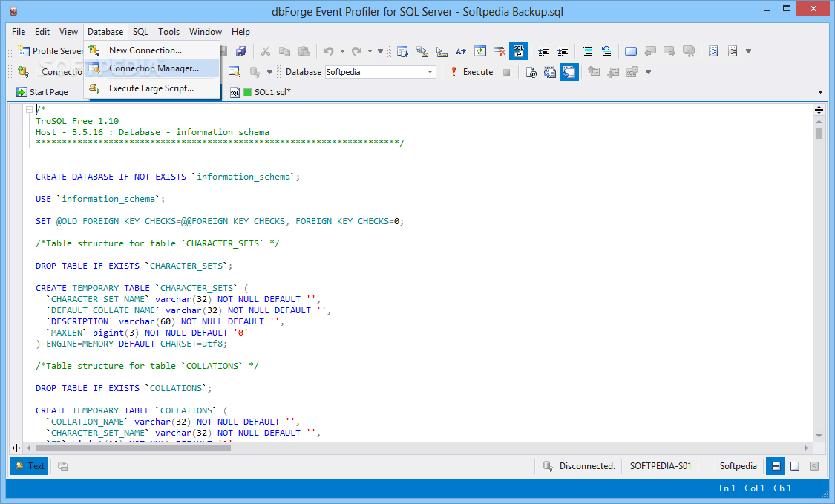The height and width of the screenshot is (504, 835).
Task: Select single pane layout icon
Action: 795,466
